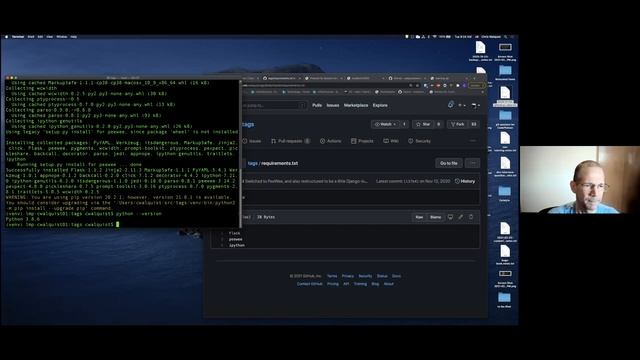View the Raw file contents
The height and width of the screenshot is (360, 640).
pyautogui.click(x=419, y=217)
